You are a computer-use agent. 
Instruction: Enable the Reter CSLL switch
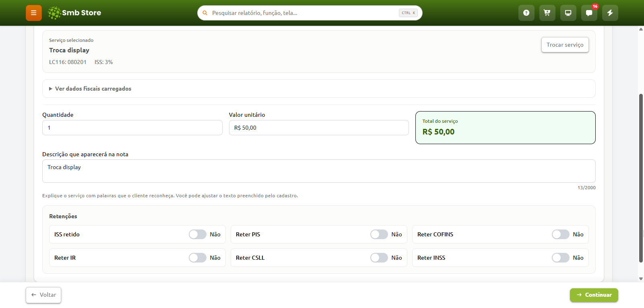pyautogui.click(x=379, y=258)
